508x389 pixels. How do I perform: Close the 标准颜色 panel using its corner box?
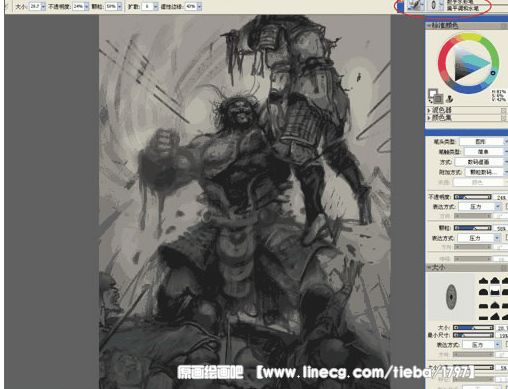click(x=504, y=26)
